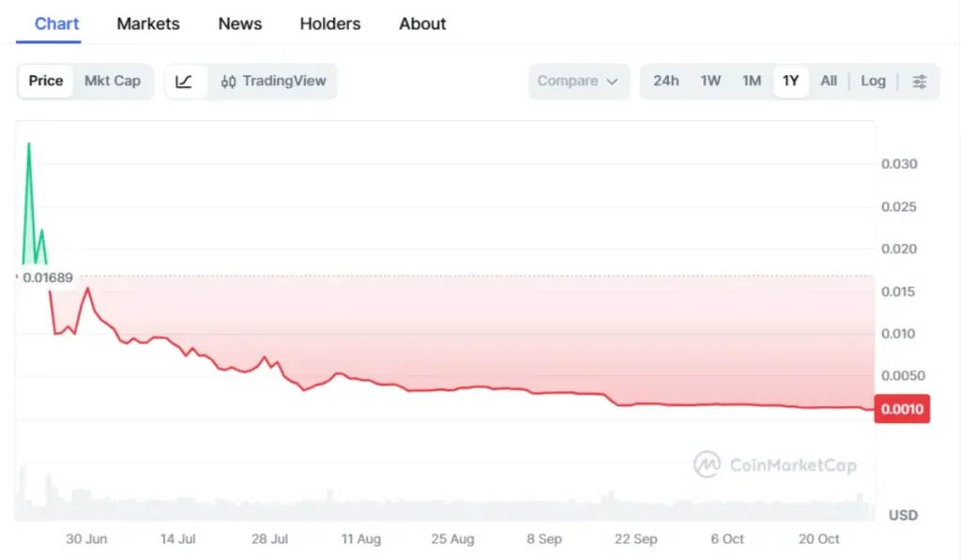
Task: Switch to Mkt Cap view
Action: pyautogui.click(x=112, y=81)
